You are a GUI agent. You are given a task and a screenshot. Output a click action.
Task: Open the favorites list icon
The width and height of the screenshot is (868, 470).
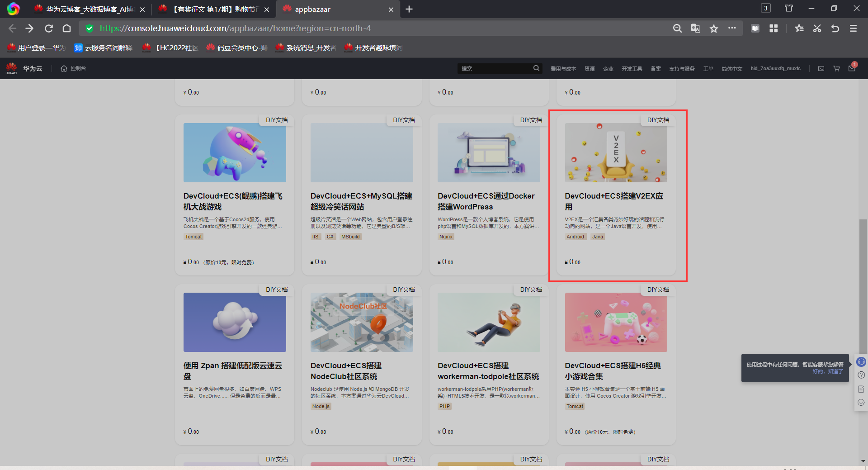point(799,28)
